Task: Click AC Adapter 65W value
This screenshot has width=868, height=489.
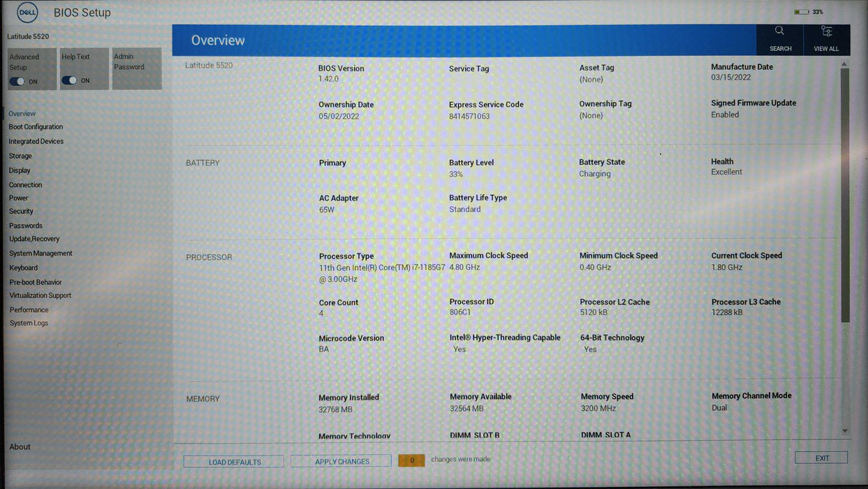Action: (327, 210)
